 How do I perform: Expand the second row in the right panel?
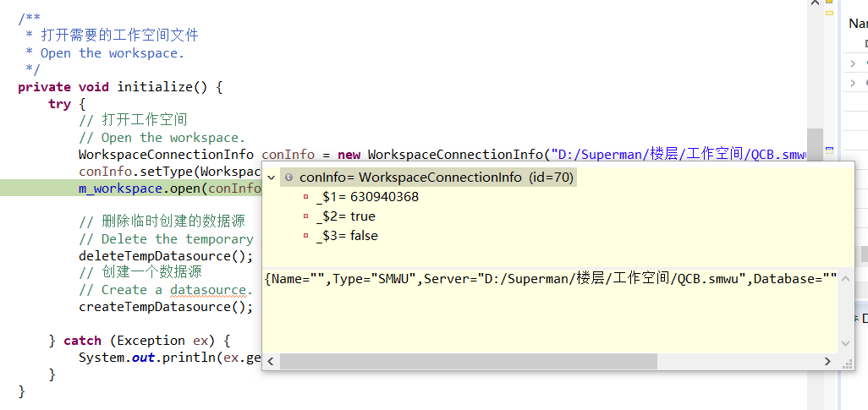853,83
